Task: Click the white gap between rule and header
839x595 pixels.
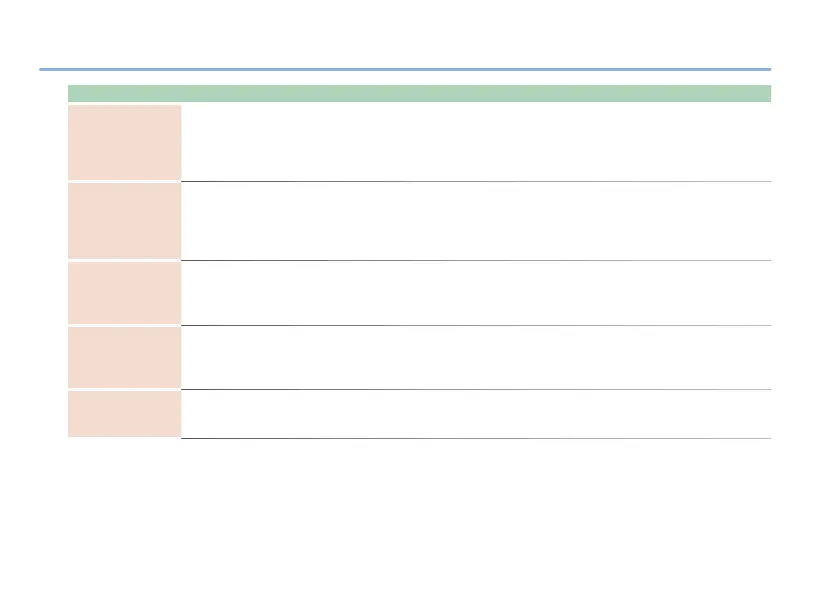Action: click(419, 78)
